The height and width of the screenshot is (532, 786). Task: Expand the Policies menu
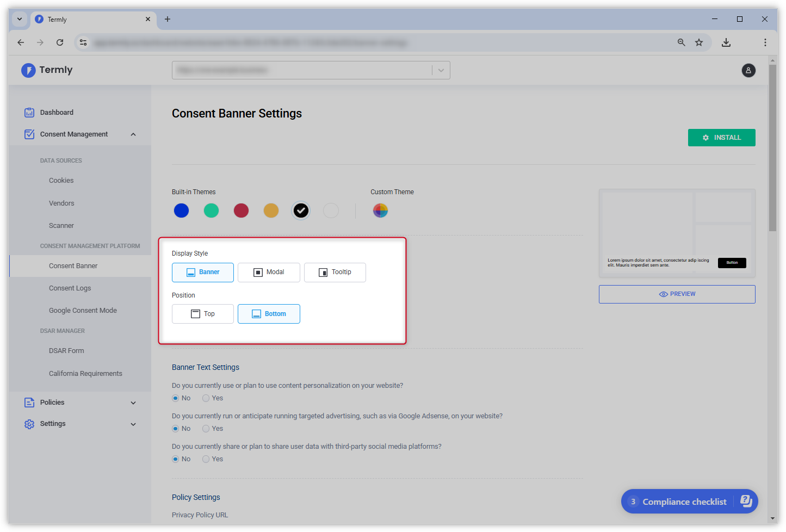133,403
